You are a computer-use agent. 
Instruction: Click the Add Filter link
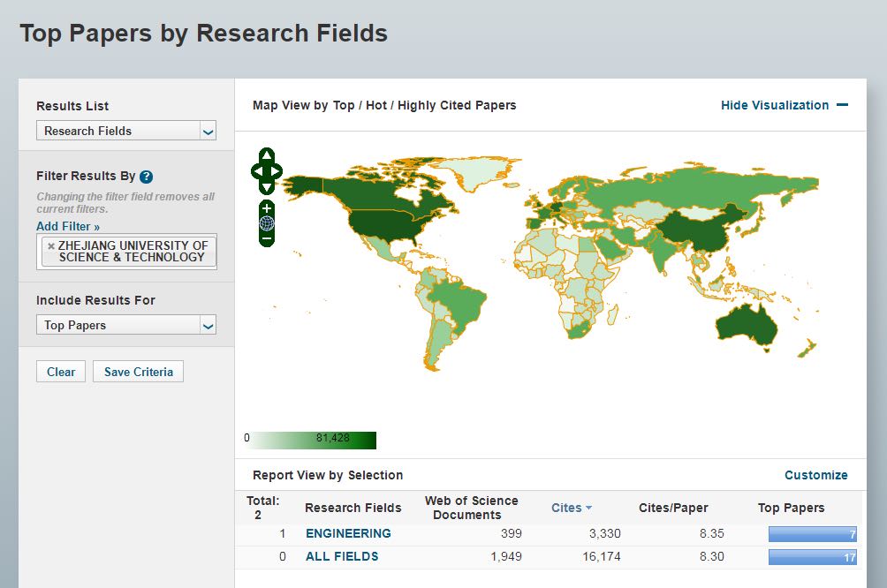[68, 226]
